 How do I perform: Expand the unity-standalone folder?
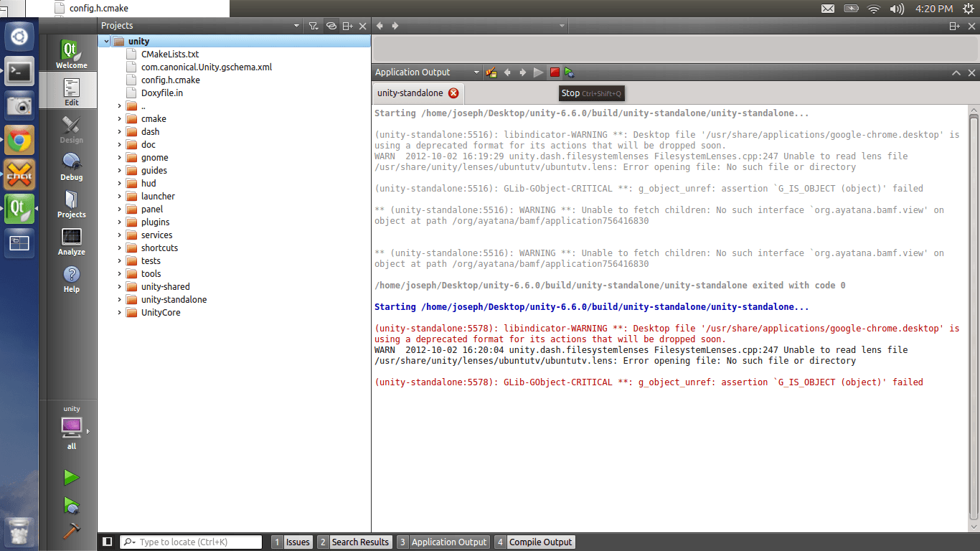pos(120,300)
